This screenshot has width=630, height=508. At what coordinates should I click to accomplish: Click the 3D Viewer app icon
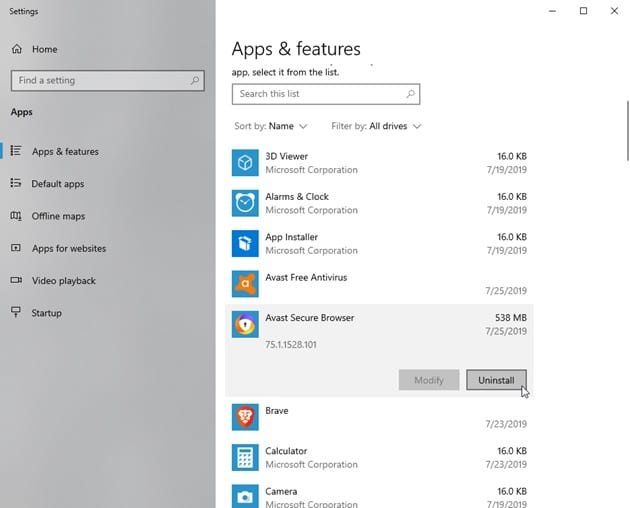pyautogui.click(x=245, y=163)
